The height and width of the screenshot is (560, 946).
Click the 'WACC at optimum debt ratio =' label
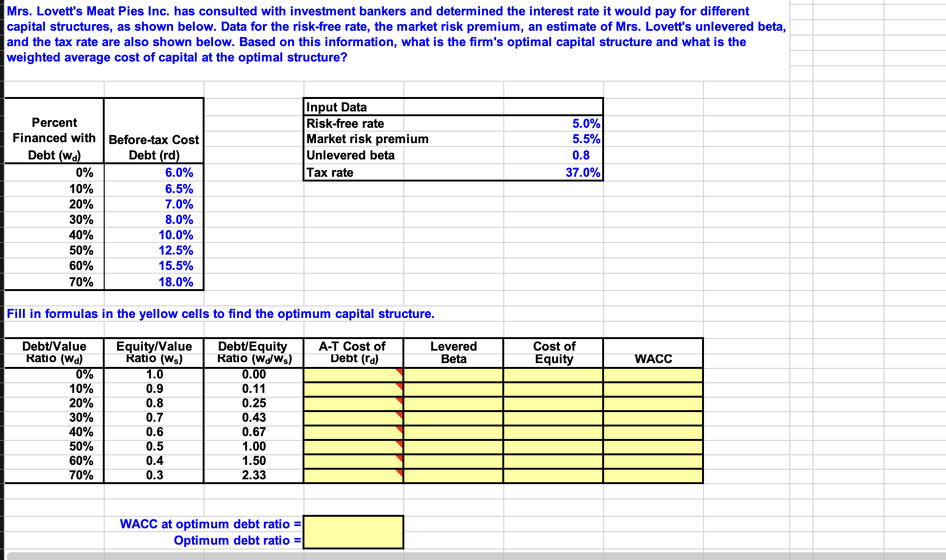[210, 524]
